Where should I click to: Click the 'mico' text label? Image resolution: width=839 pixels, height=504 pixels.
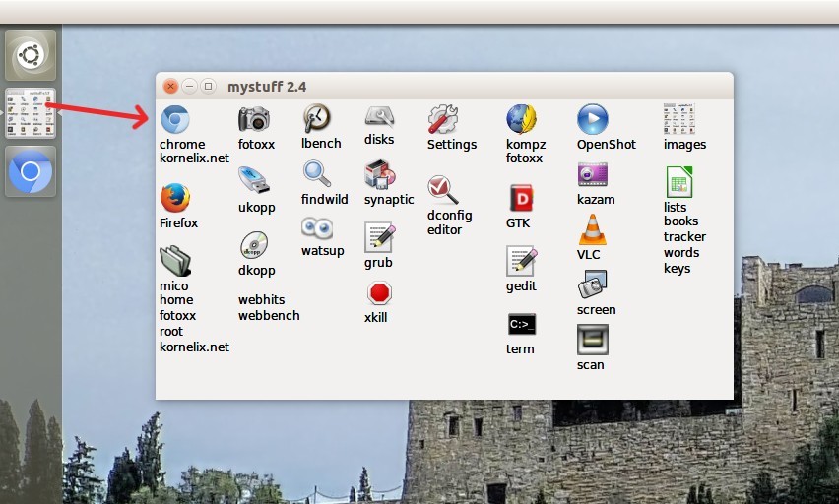(x=174, y=285)
